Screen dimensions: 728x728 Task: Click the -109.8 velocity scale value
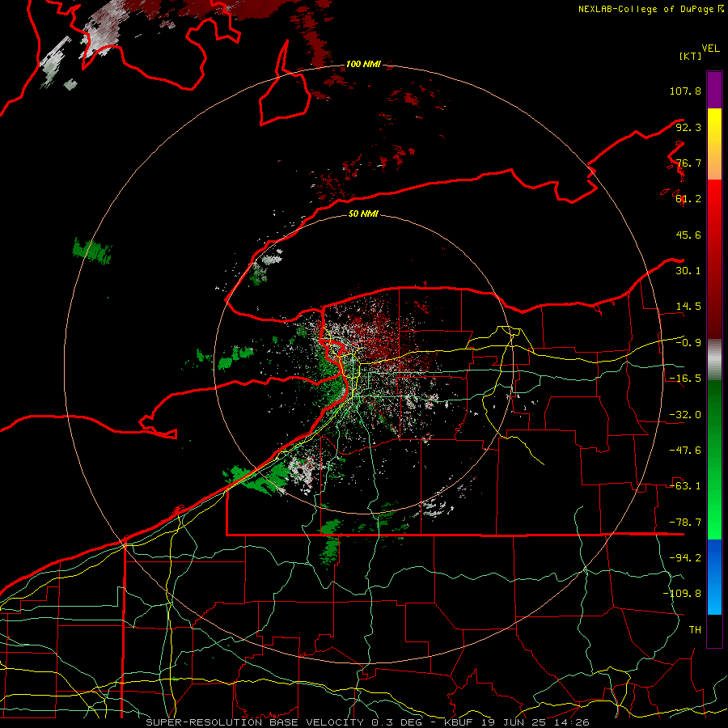tap(682, 594)
